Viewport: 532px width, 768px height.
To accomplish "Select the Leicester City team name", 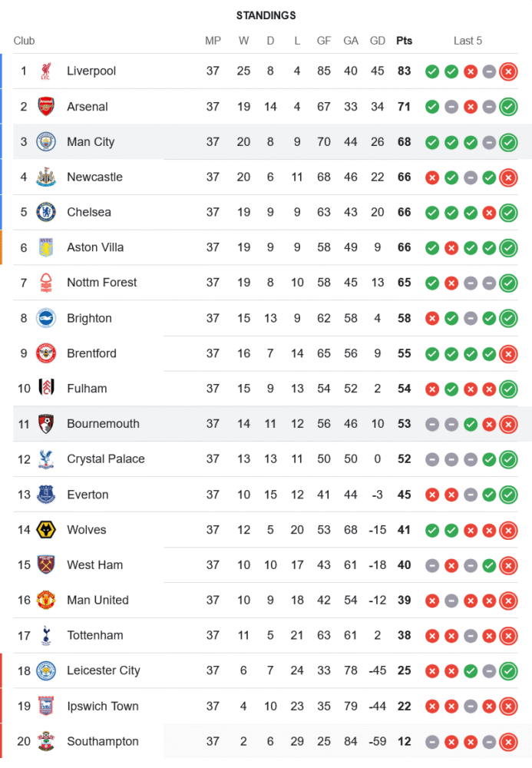I will [104, 670].
